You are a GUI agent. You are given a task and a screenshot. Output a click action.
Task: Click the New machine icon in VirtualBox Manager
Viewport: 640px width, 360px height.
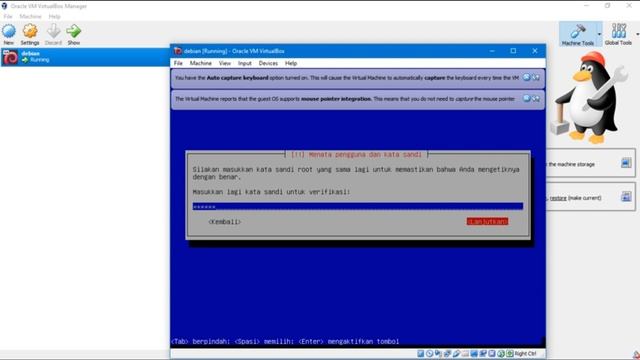tap(9, 31)
